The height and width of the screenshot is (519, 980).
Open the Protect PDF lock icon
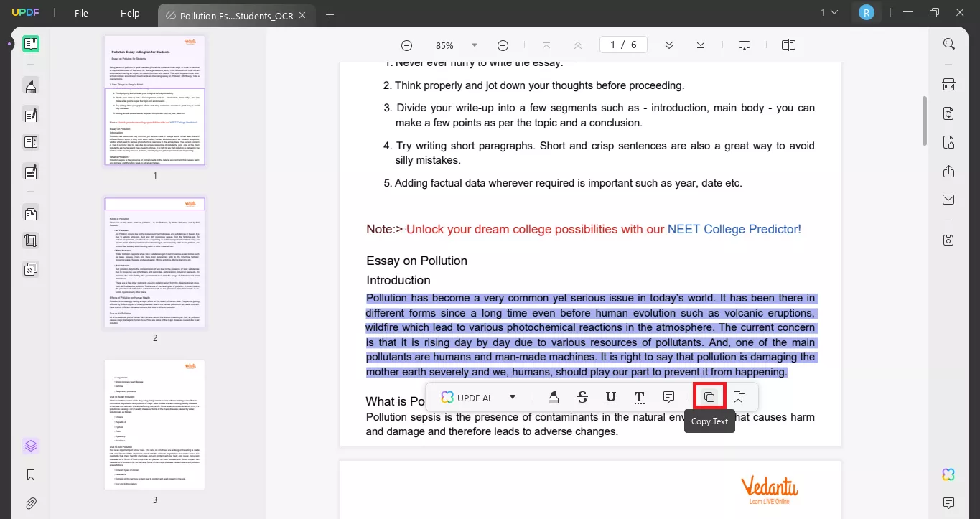(x=949, y=141)
